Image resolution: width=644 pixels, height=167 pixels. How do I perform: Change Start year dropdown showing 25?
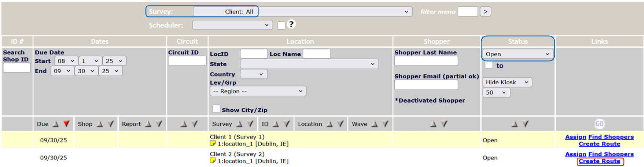tap(114, 61)
